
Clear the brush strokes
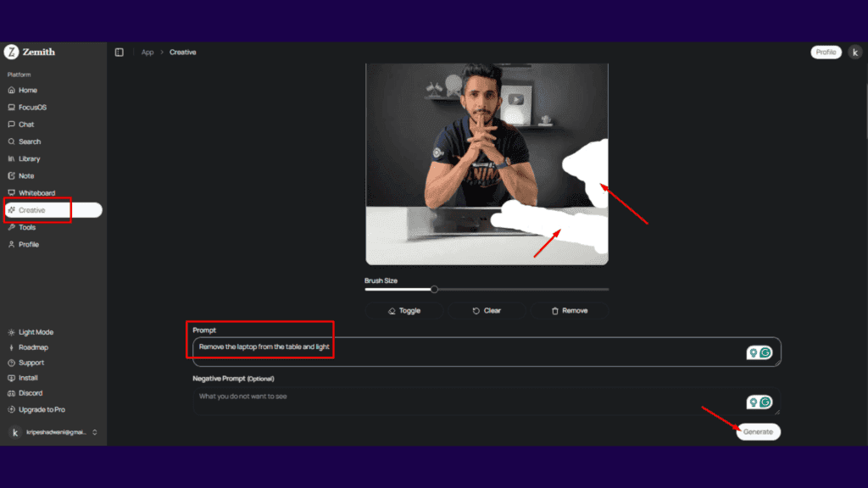point(487,310)
